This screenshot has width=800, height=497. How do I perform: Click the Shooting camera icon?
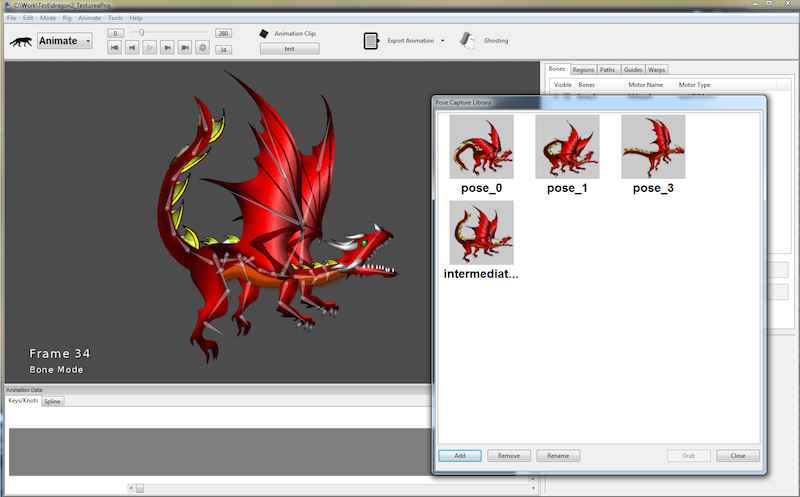click(467, 40)
